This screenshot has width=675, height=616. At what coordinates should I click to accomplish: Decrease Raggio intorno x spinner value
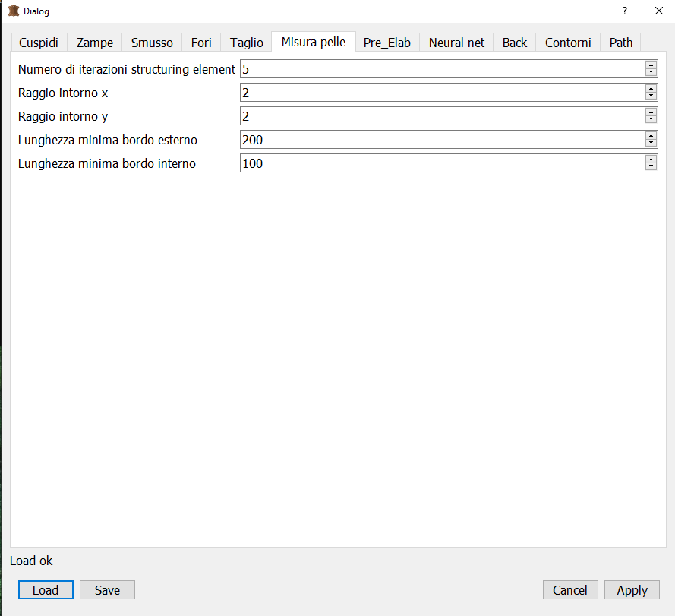click(651, 96)
